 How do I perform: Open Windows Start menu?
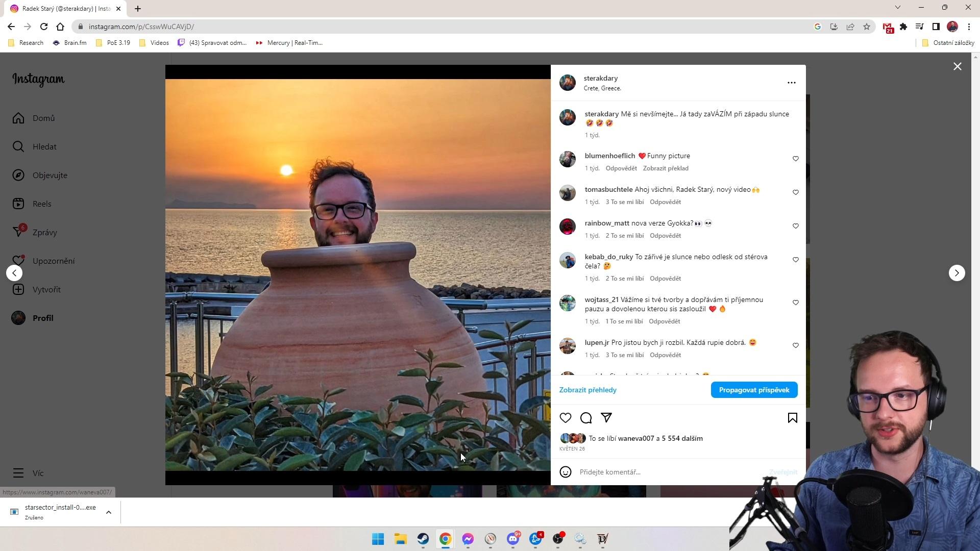[378, 539]
